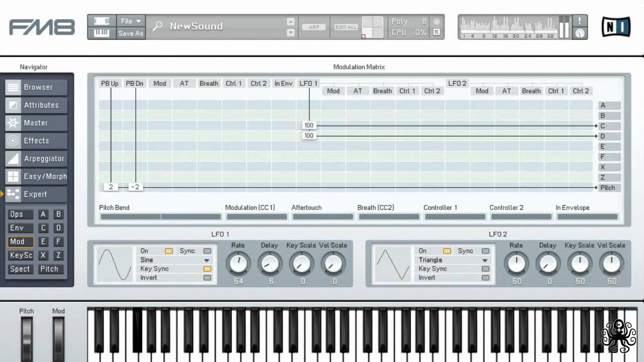This screenshot has width=644, height=362.
Task: Click the Poly voices value 8
Action: pyautogui.click(x=424, y=21)
